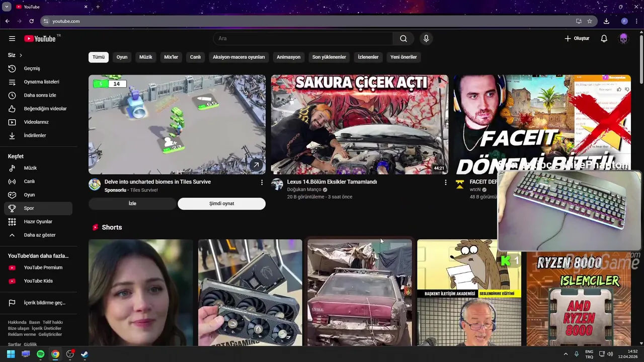This screenshot has width=644, height=362.
Task: Open Oyun in Keşfet sidebar section
Action: [38, 195]
